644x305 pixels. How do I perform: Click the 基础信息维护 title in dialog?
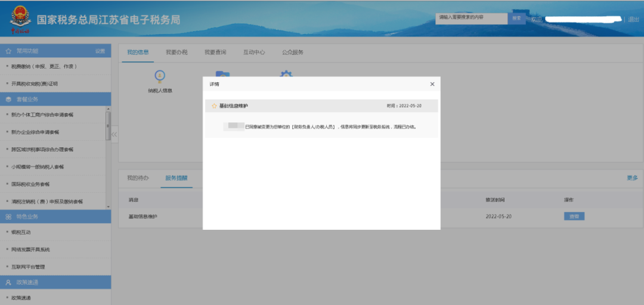point(233,106)
